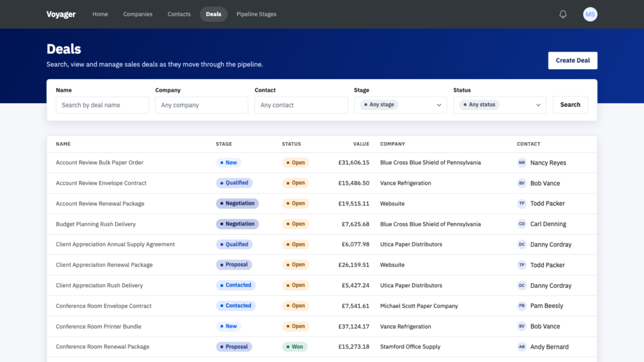Screen dimensions: 644x362
Task: Click the NAME column header
Action: (x=64, y=144)
